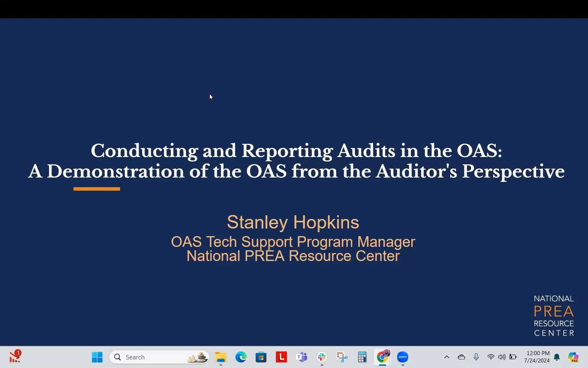
Task: Open the volume slider via speaker icon
Action: (502, 357)
